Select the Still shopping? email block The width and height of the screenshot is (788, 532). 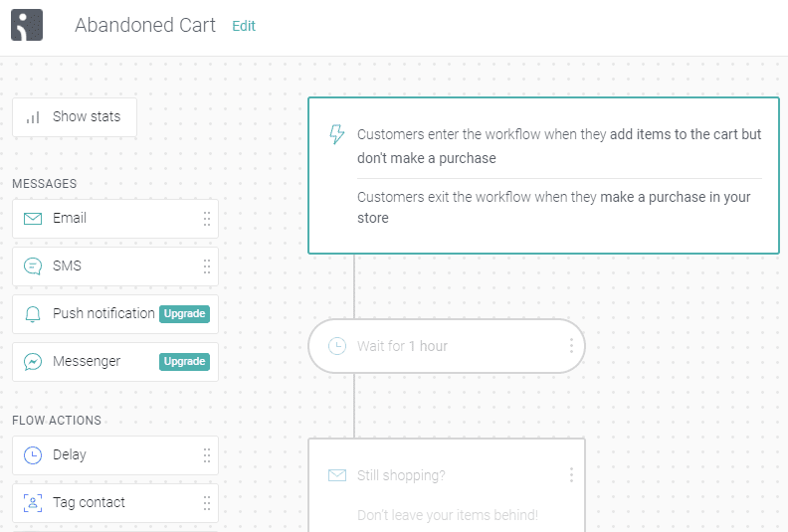(x=447, y=485)
